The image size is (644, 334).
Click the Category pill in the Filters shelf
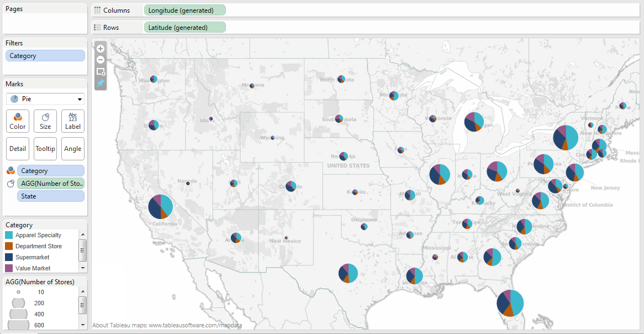tap(45, 55)
